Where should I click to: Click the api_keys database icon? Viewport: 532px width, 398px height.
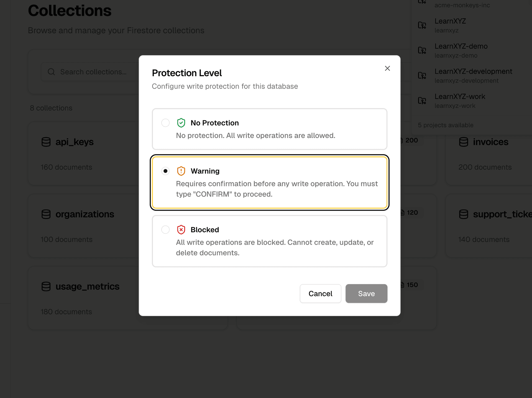tap(46, 142)
